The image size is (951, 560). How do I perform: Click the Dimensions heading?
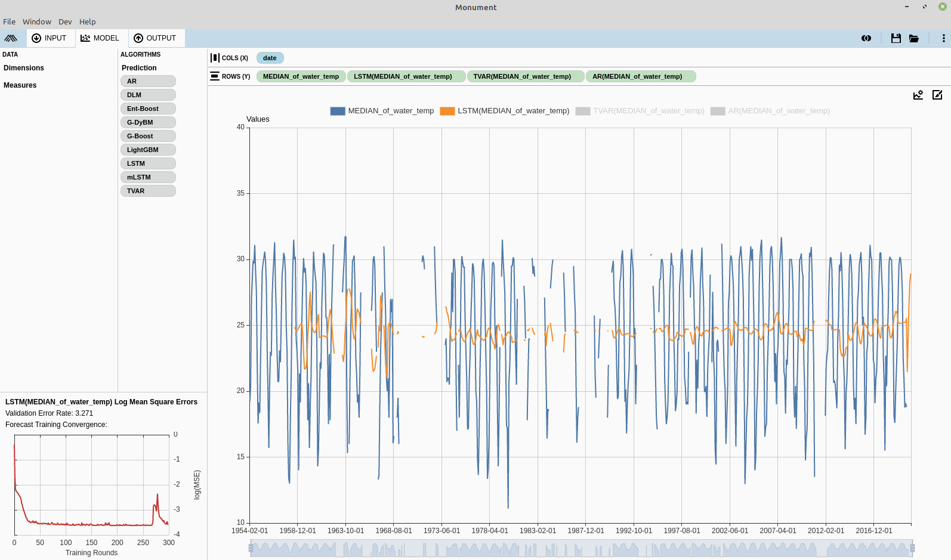(24, 68)
